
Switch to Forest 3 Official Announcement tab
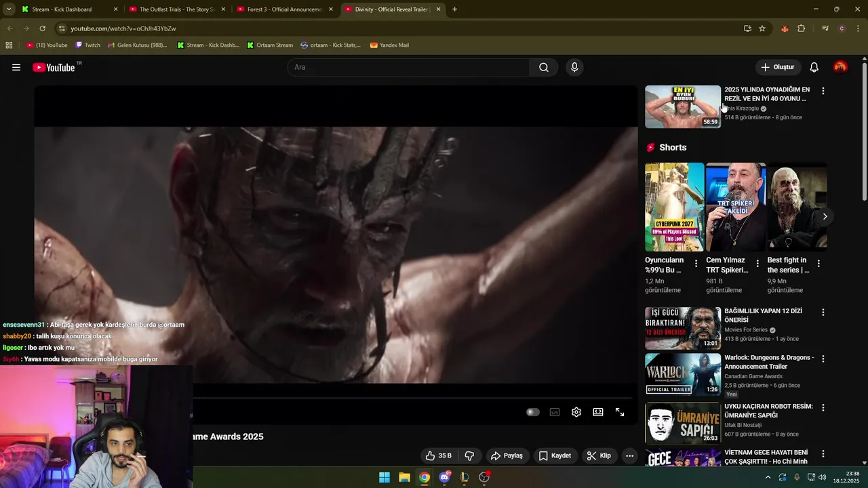284,9
